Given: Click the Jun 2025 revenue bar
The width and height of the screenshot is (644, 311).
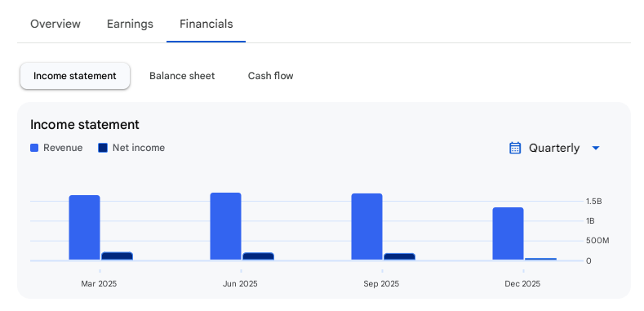Looking at the screenshot, I should tap(226, 226).
